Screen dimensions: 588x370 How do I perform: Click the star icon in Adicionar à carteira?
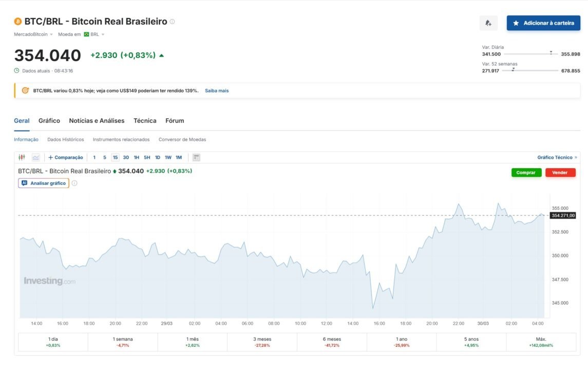tap(516, 23)
